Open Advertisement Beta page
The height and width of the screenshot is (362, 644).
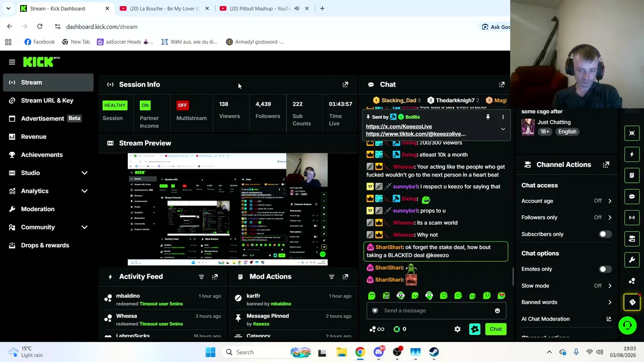48,119
